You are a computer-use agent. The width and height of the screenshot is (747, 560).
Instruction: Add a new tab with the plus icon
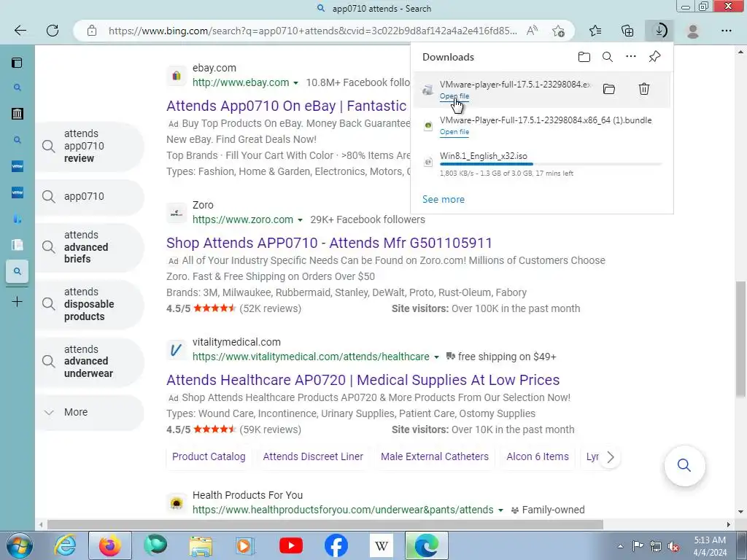[18, 302]
